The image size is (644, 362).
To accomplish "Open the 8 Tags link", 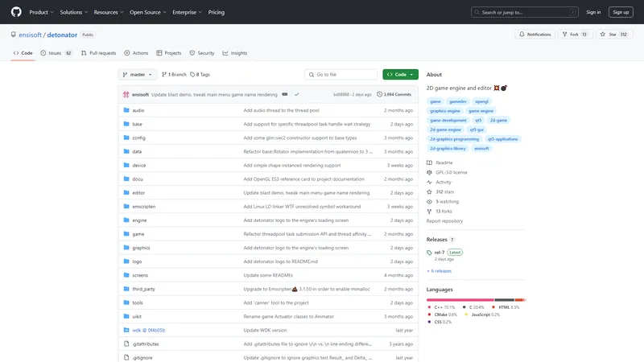I will pos(200,74).
